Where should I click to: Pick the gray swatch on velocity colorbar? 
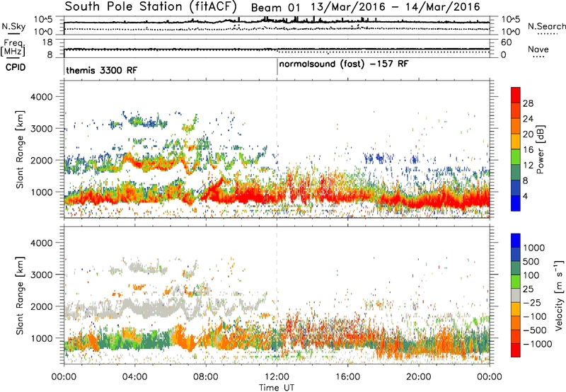pyautogui.click(x=516, y=296)
